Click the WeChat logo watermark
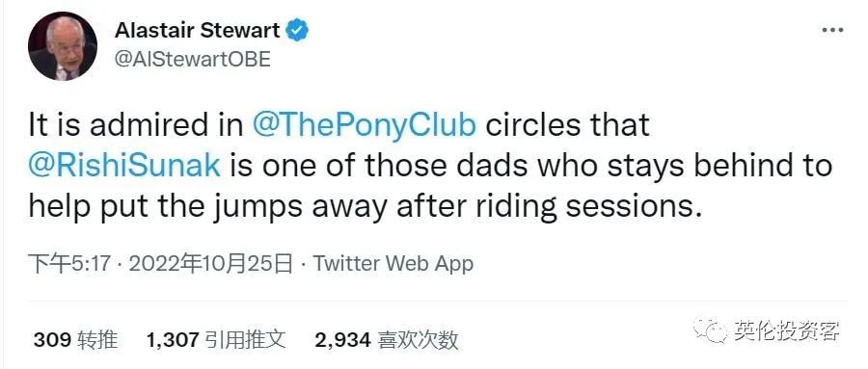 (x=710, y=330)
